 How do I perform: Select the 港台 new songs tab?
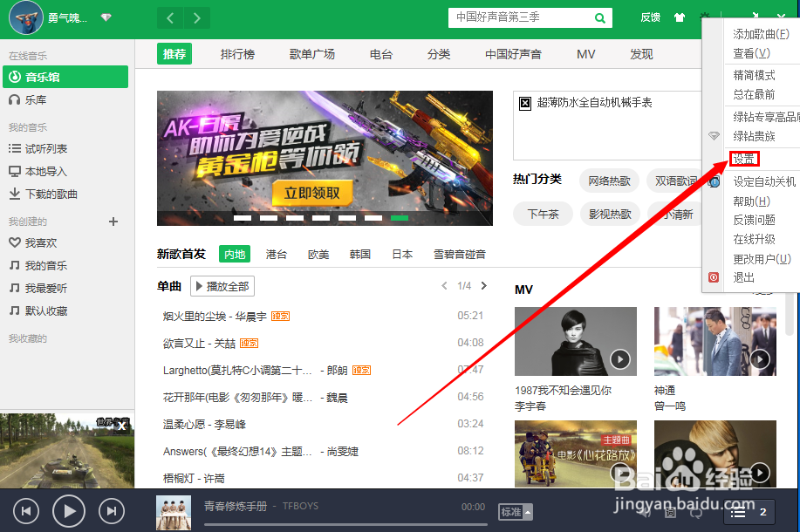tap(277, 254)
